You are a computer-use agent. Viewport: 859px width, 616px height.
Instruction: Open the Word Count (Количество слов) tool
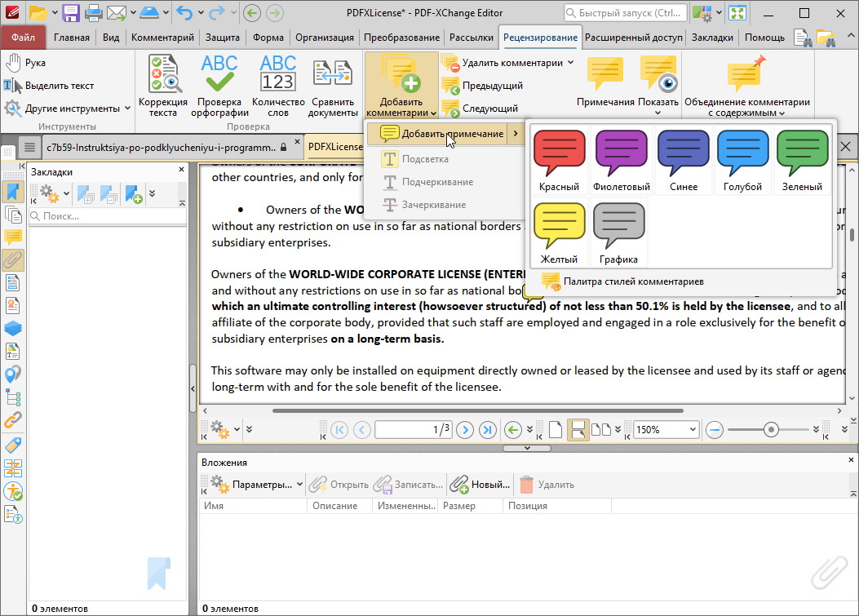(x=277, y=85)
